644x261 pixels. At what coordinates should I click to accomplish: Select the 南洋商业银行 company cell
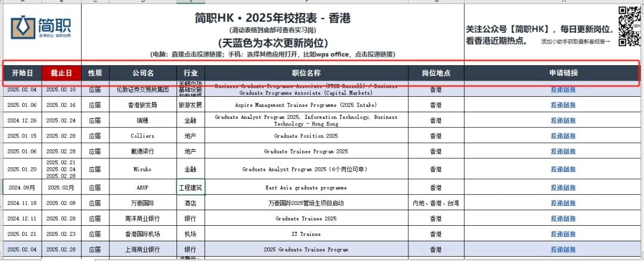(x=143, y=219)
